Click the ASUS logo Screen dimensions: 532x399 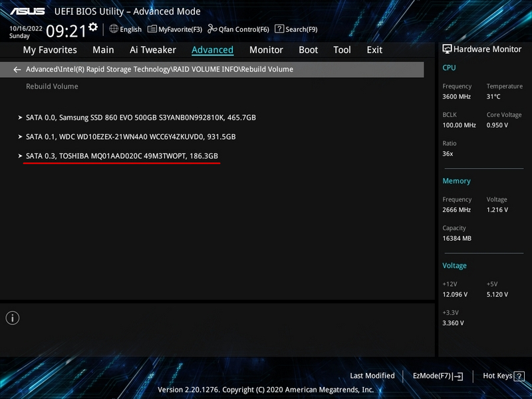pyautogui.click(x=27, y=11)
